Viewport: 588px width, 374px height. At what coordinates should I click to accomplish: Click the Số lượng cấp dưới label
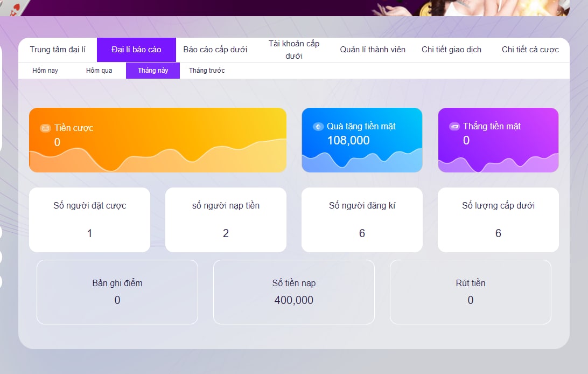click(x=499, y=205)
